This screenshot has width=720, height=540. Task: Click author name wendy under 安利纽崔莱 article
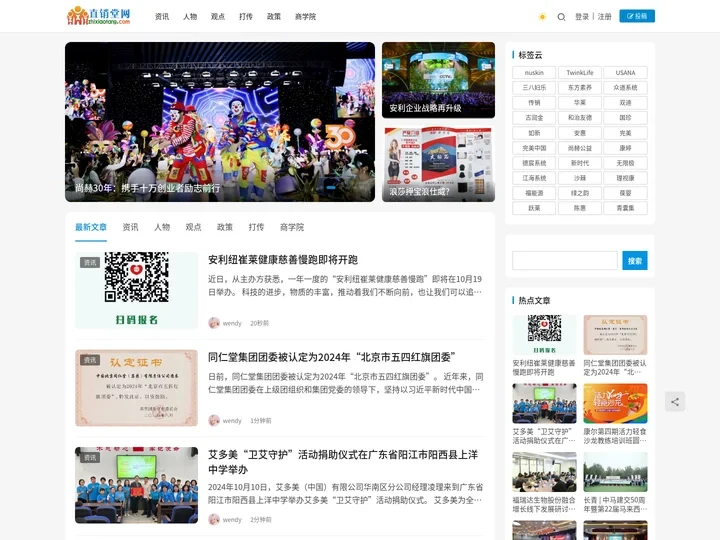pyautogui.click(x=232, y=323)
